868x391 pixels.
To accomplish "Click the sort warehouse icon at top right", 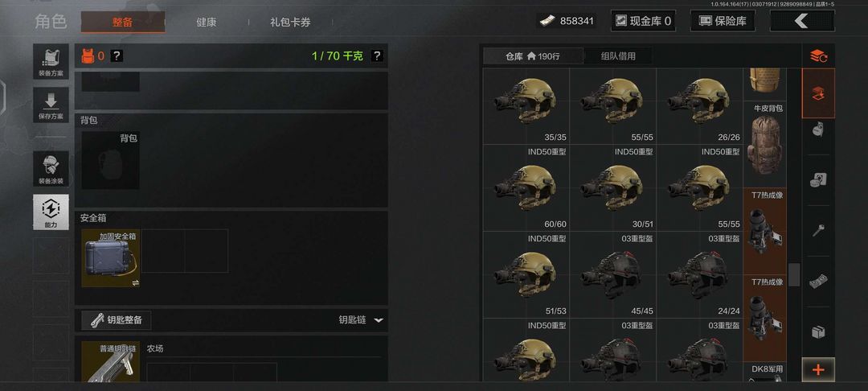I will coord(818,56).
